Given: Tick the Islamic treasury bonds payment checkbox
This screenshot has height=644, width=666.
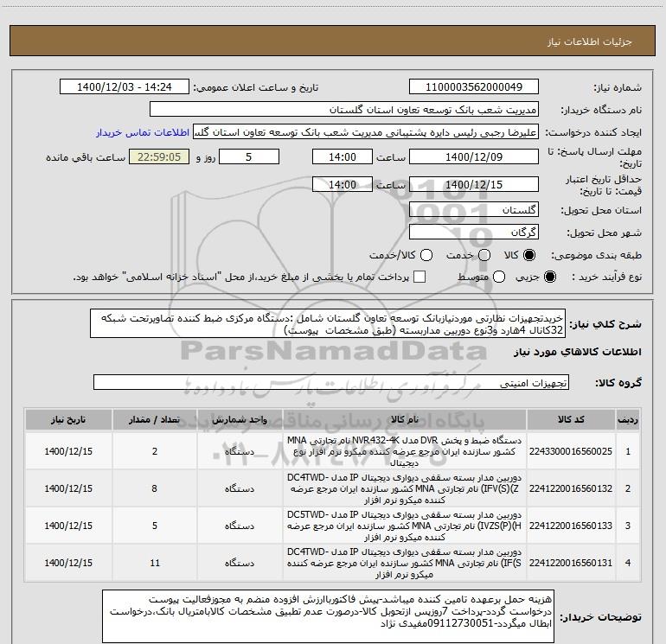Looking at the screenshot, I should pyautogui.click(x=419, y=277).
